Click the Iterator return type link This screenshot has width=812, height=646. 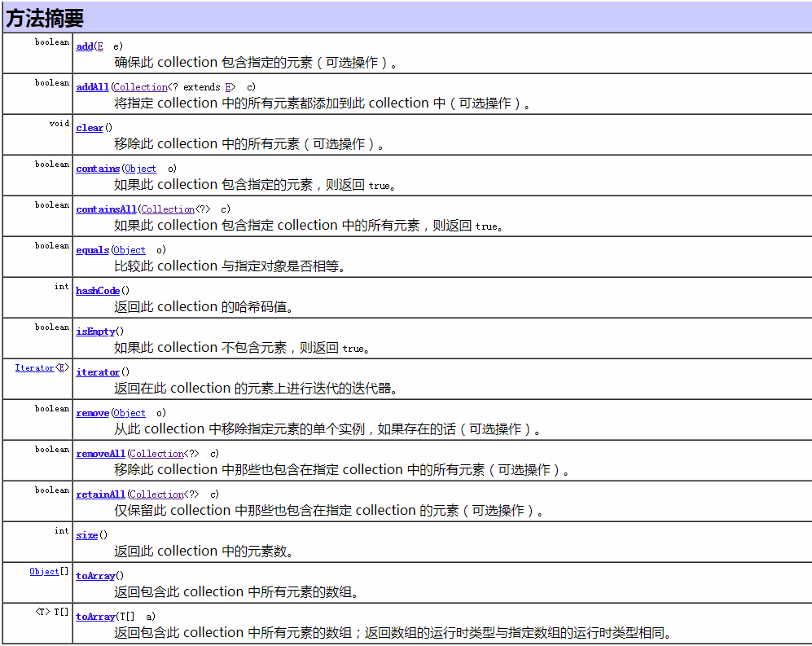[34, 368]
